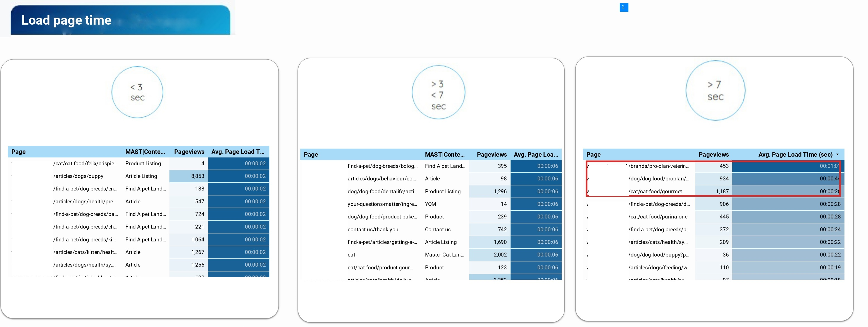The height and width of the screenshot is (327, 868).
Task: Click the '< 3 sec' circle
Action: [137, 92]
